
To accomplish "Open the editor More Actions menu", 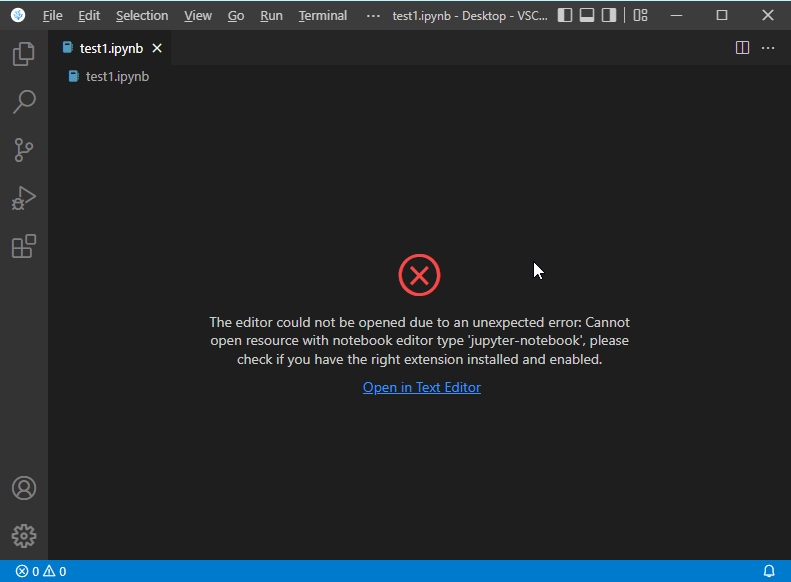I will coord(768,48).
